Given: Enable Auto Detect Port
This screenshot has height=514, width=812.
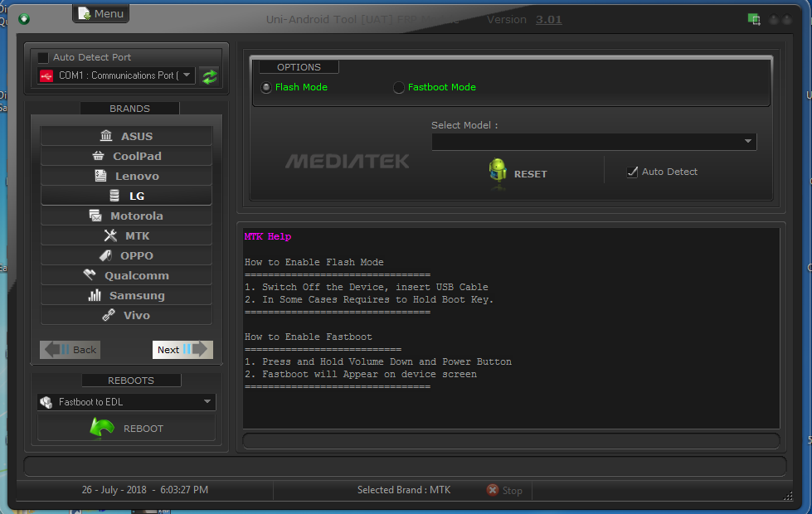Looking at the screenshot, I should pyautogui.click(x=42, y=56).
